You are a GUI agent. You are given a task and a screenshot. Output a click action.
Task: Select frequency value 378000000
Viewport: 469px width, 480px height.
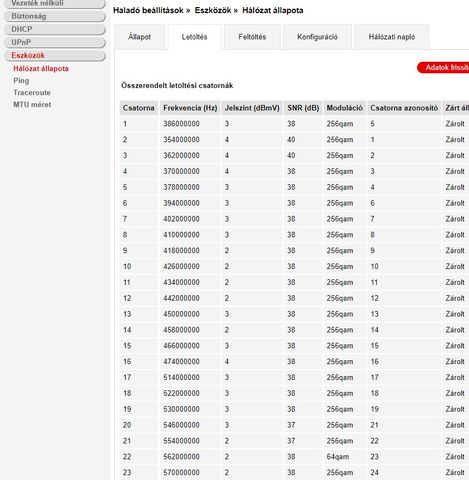click(181, 187)
